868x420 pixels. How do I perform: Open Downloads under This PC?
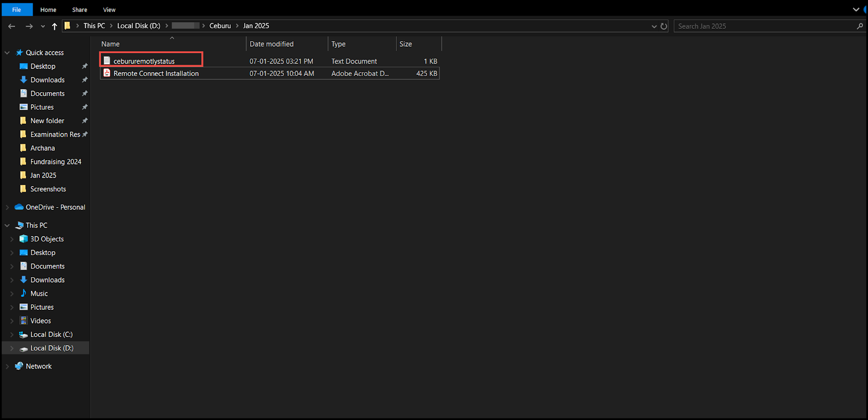(47, 280)
